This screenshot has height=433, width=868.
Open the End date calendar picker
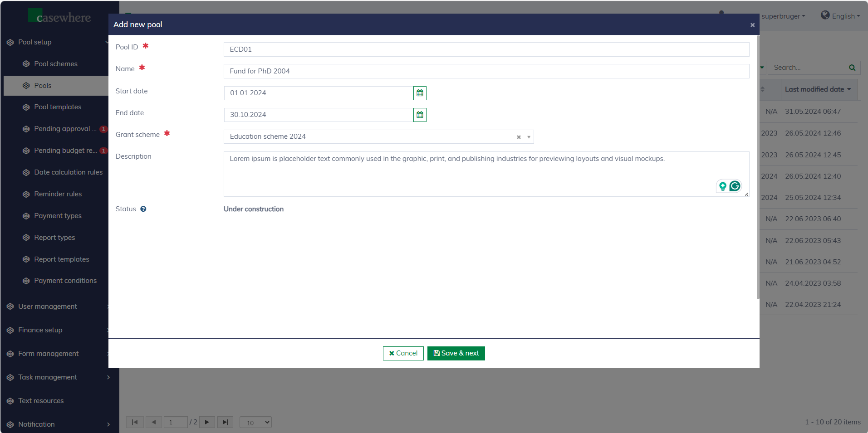[420, 115]
